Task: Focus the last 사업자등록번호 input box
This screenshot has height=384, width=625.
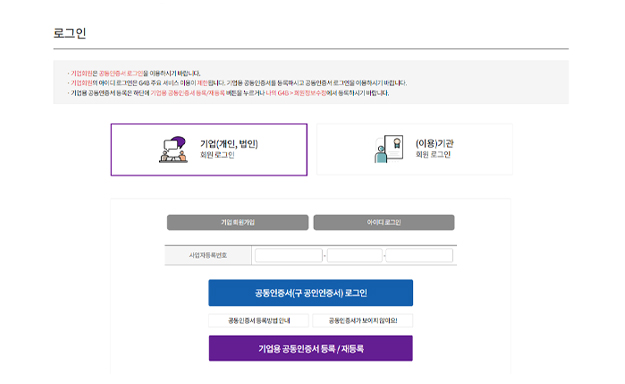Action: [419, 255]
